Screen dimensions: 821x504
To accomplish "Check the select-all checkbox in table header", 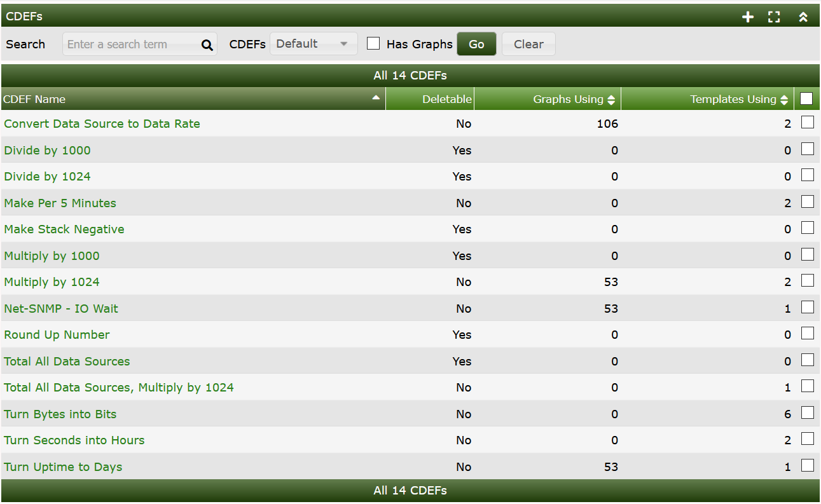I will pyautogui.click(x=806, y=99).
